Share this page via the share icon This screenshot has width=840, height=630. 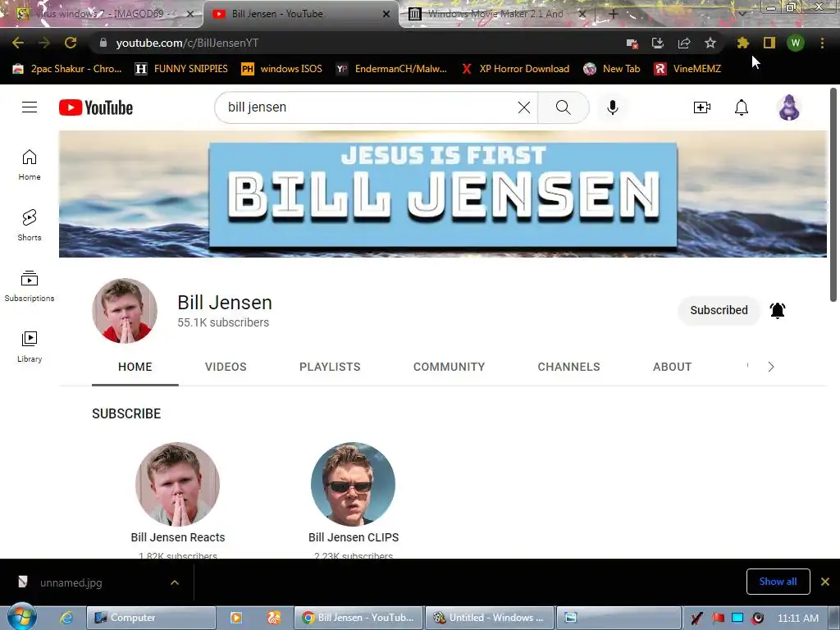[684, 43]
